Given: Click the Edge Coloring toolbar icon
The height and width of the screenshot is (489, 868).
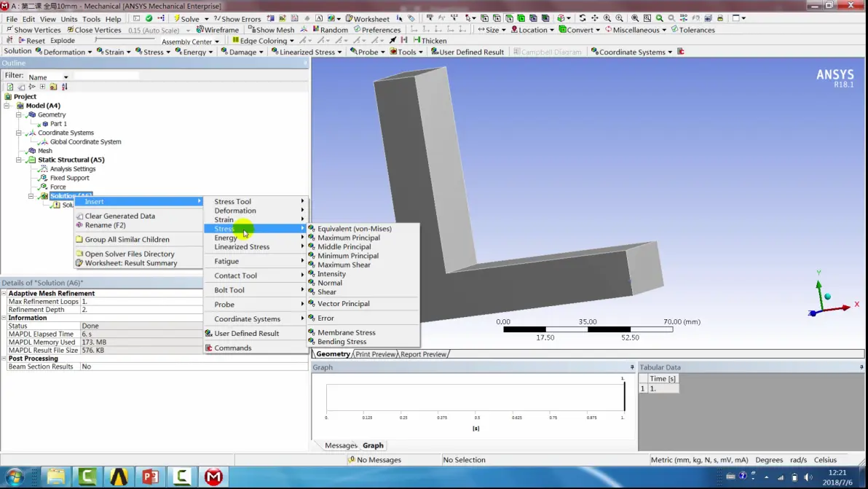Looking at the screenshot, I should (x=235, y=40).
